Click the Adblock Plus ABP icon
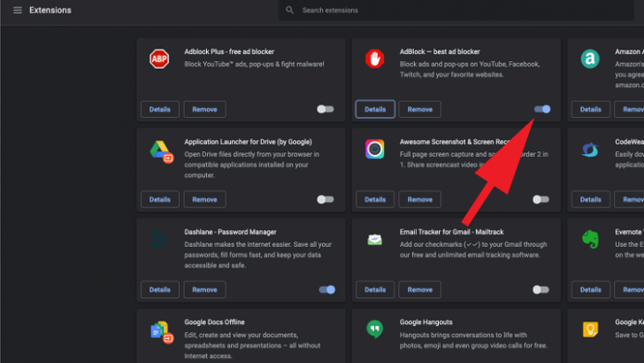This screenshot has height=363, width=644. coord(159,58)
